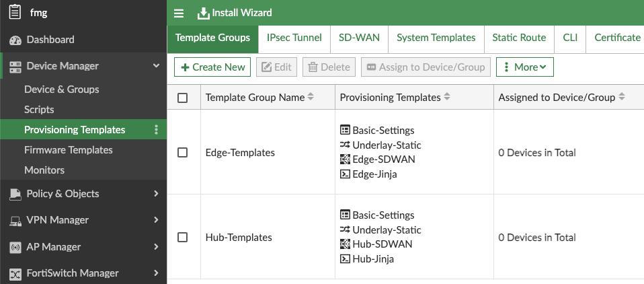Click the Hub-Jinja CLI icon

[345, 258]
